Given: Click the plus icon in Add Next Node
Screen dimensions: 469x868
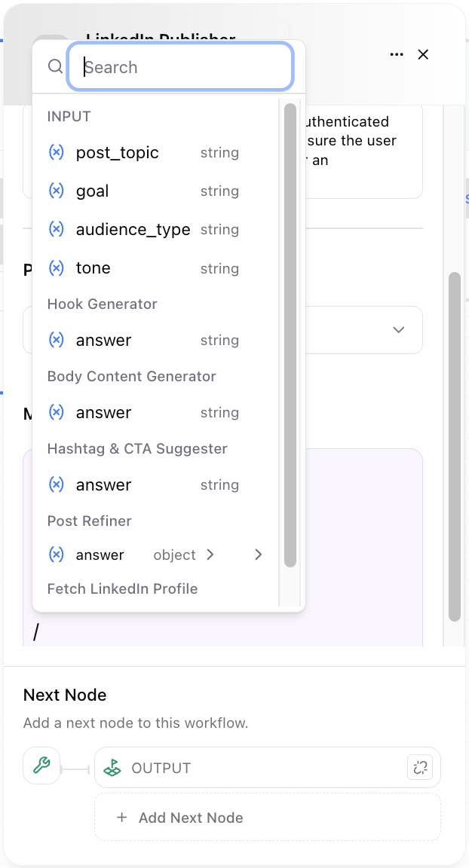Looking at the screenshot, I should (x=121, y=817).
